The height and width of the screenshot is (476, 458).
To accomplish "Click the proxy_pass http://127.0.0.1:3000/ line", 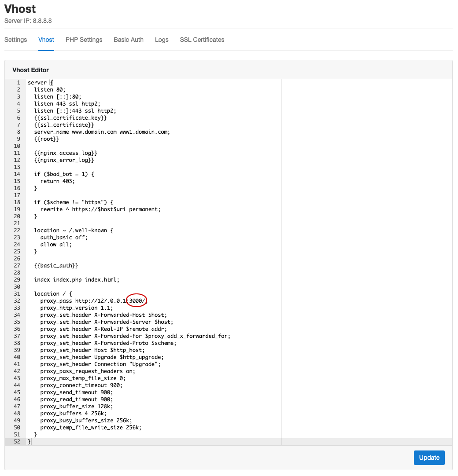I will [94, 301].
